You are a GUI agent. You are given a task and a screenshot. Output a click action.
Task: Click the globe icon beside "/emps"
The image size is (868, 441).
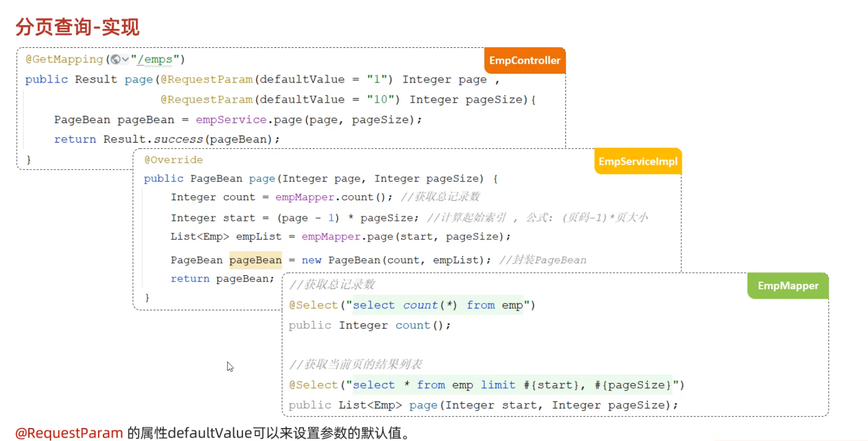(115, 60)
